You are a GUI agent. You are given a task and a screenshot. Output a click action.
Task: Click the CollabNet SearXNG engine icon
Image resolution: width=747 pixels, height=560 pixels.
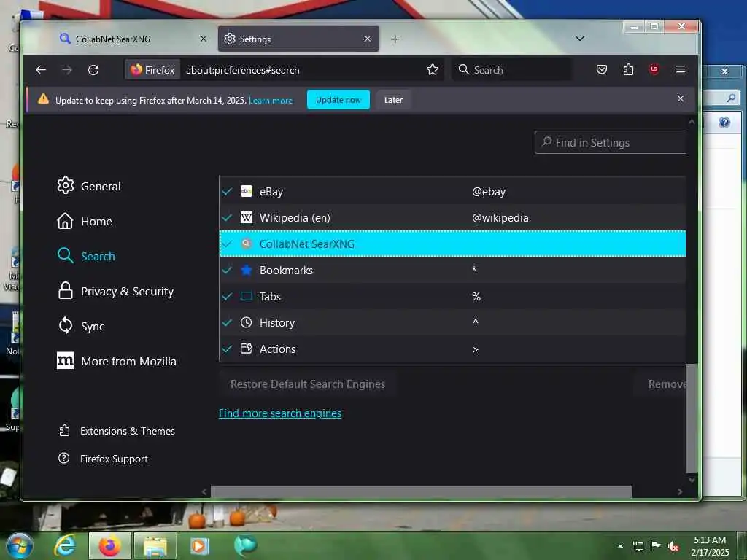tap(247, 244)
